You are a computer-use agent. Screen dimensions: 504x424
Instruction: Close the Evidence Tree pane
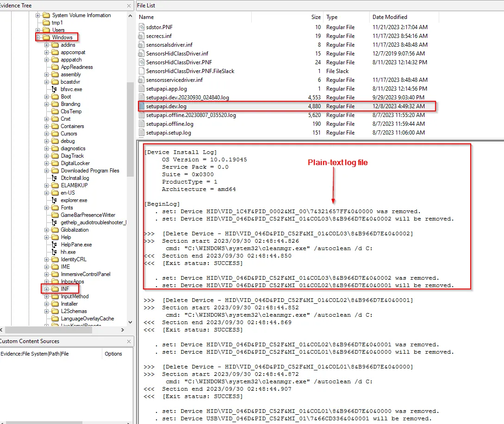tap(129, 6)
